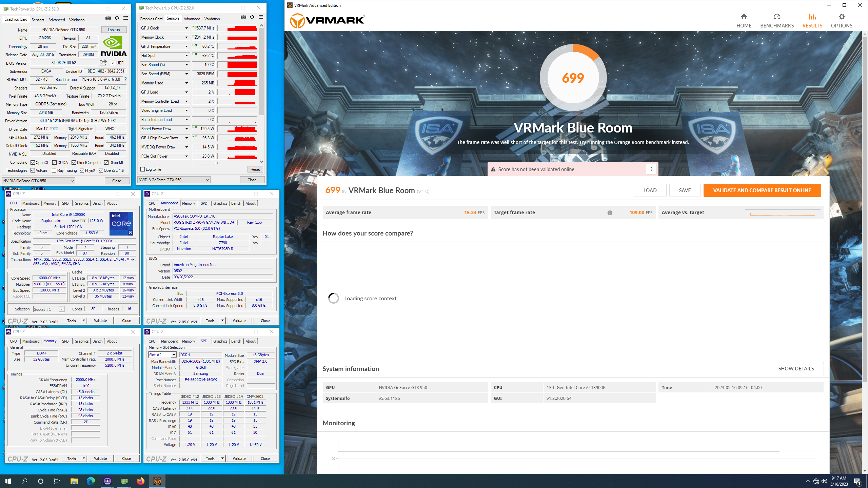Click the GPU Clock sensor history graph
868x488 pixels.
click(x=237, y=28)
